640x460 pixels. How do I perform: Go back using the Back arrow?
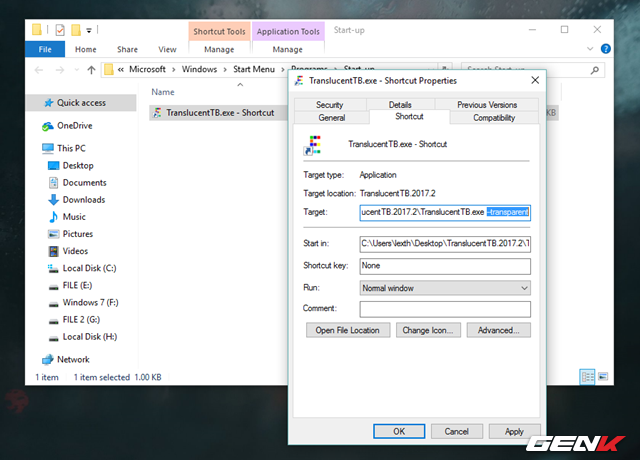pyautogui.click(x=40, y=70)
